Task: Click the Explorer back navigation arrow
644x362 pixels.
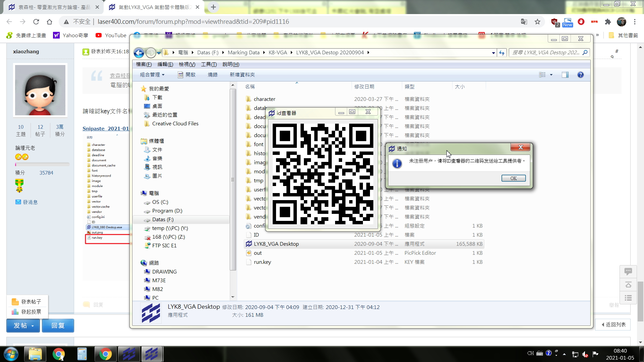Action: (139, 53)
